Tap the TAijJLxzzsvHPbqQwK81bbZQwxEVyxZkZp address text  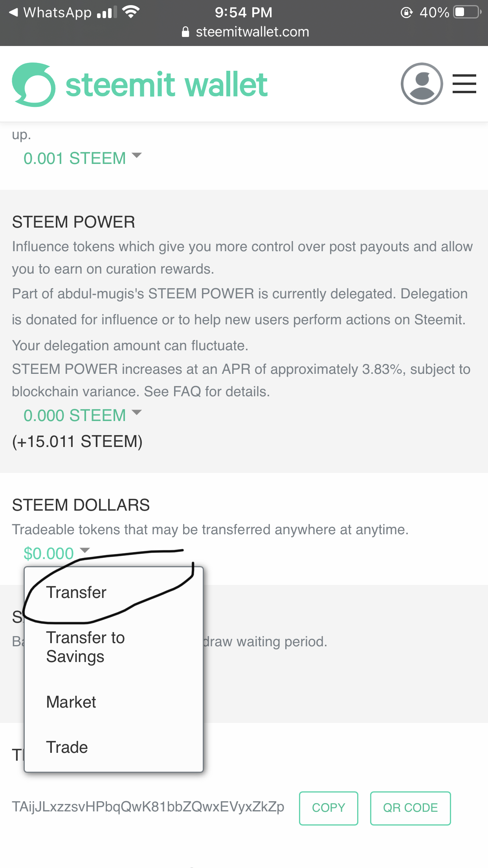tap(148, 807)
